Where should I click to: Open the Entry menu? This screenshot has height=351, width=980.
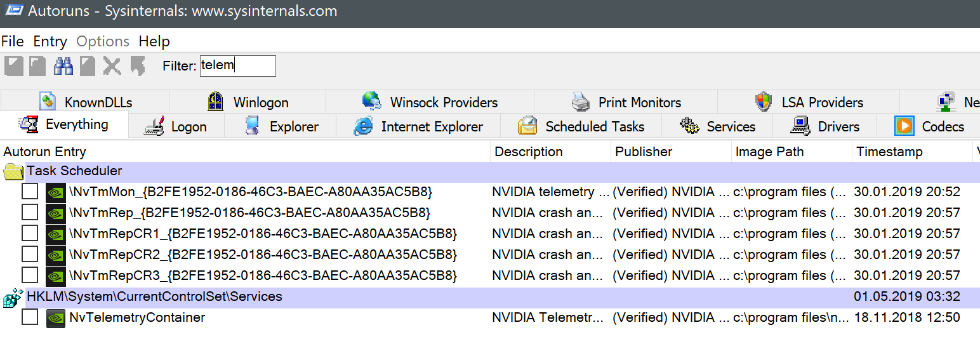click(x=50, y=42)
